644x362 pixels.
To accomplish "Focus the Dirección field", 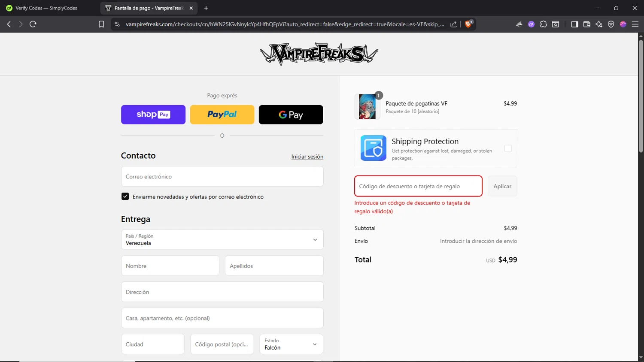I will tap(222, 292).
